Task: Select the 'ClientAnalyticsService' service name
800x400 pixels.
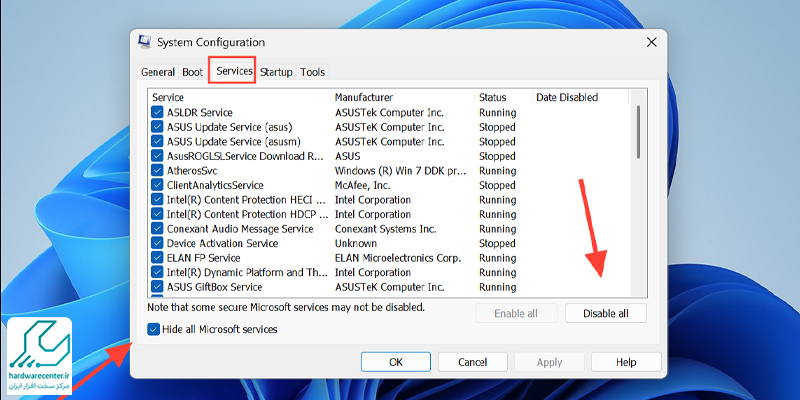Action: point(215,185)
